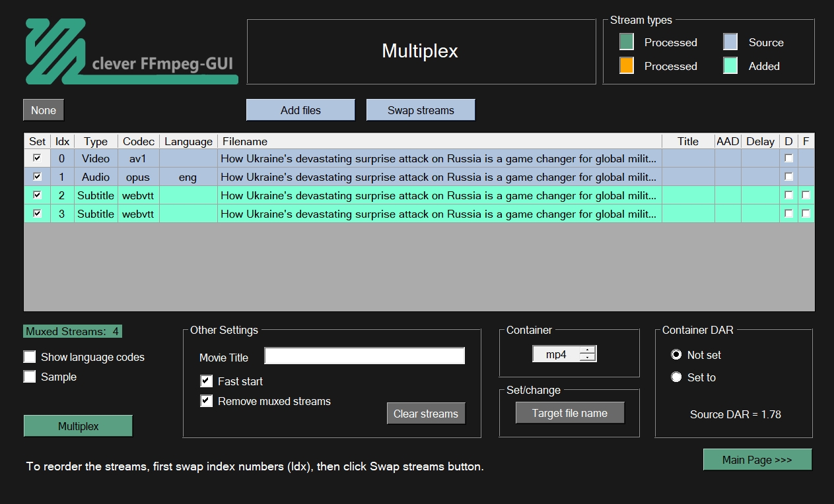Select the Audio row filename
834x504 pixels.
point(440,177)
